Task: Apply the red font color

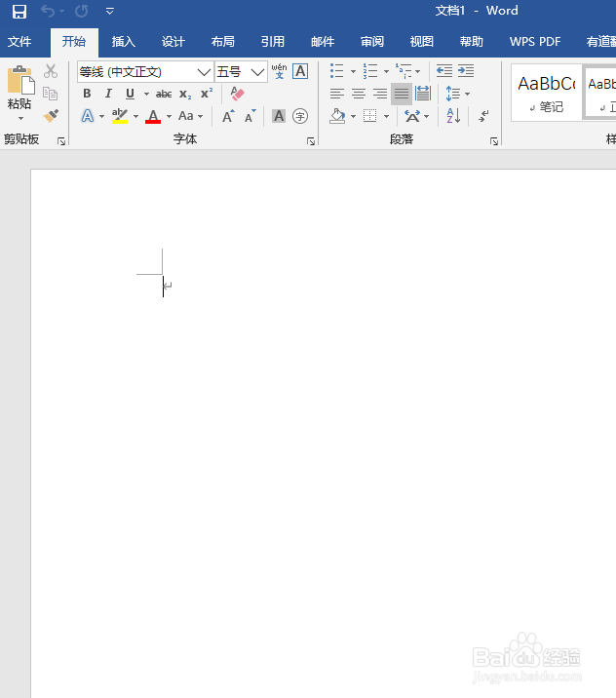Action: tap(153, 116)
